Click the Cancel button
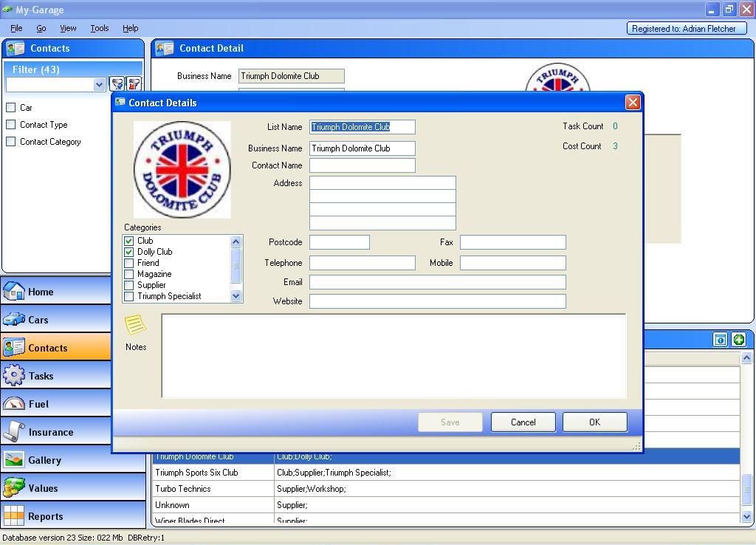The height and width of the screenshot is (545, 756). point(523,422)
